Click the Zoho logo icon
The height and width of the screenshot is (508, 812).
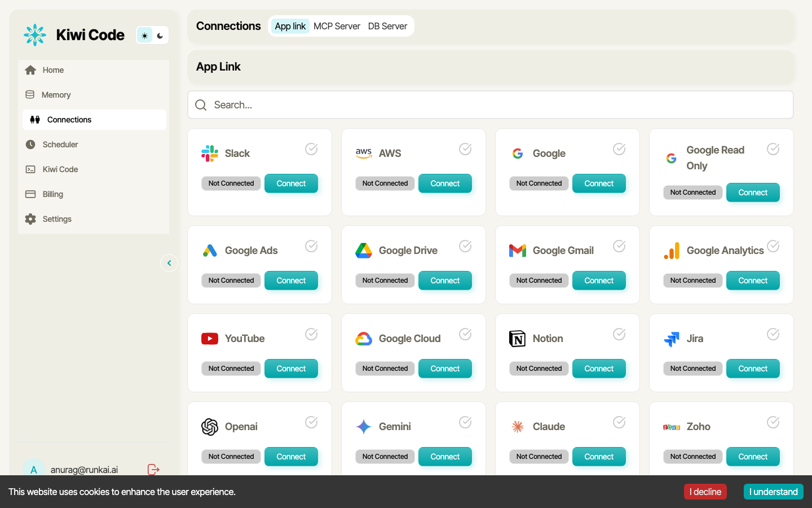pyautogui.click(x=672, y=427)
